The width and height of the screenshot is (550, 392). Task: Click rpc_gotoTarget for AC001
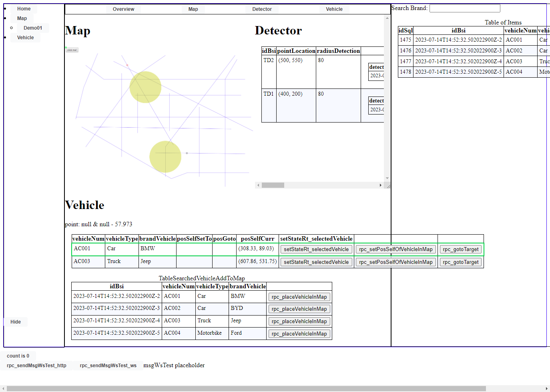(x=460, y=249)
